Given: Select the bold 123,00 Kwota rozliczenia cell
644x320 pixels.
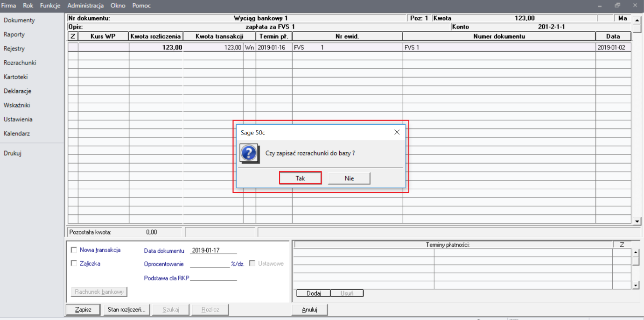Looking at the screenshot, I should coord(156,47).
